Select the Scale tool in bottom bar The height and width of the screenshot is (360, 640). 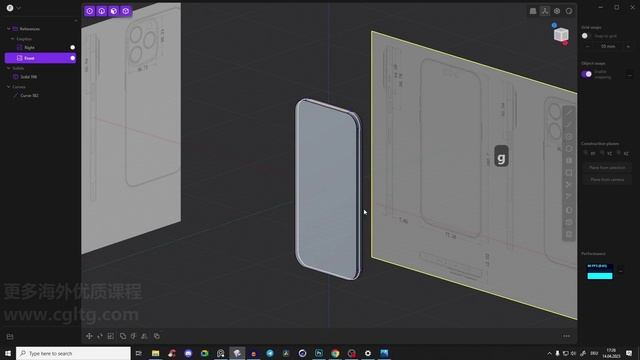tap(111, 336)
